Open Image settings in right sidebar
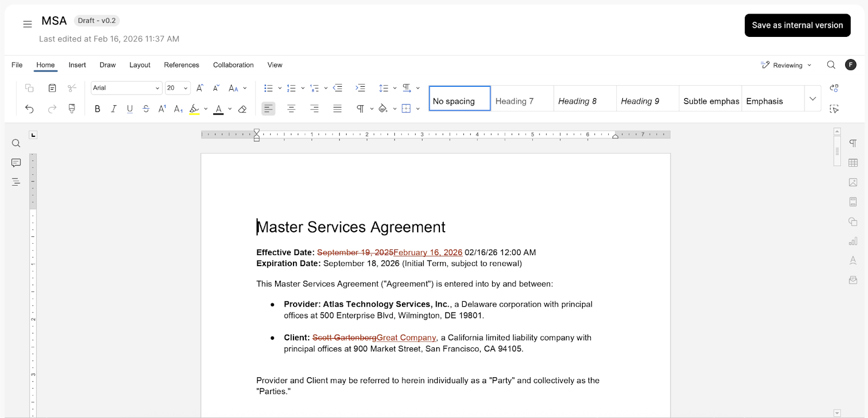This screenshot has width=868, height=418. tap(853, 182)
